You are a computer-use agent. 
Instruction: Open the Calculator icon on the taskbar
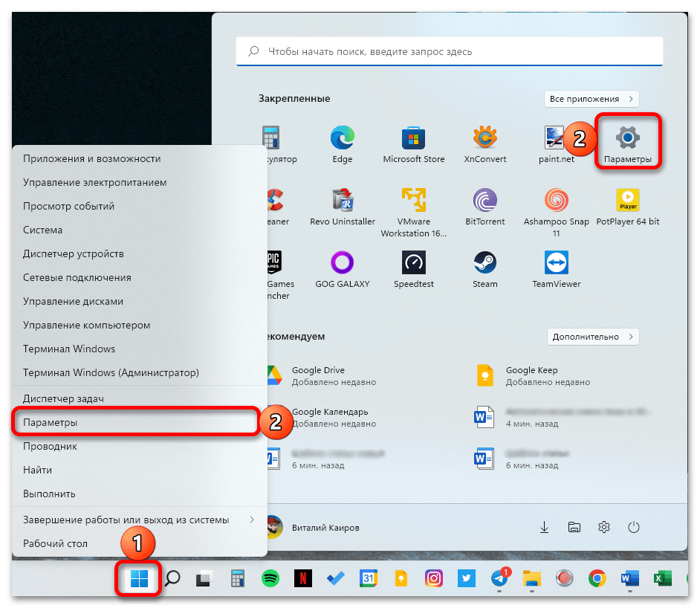tap(238, 578)
